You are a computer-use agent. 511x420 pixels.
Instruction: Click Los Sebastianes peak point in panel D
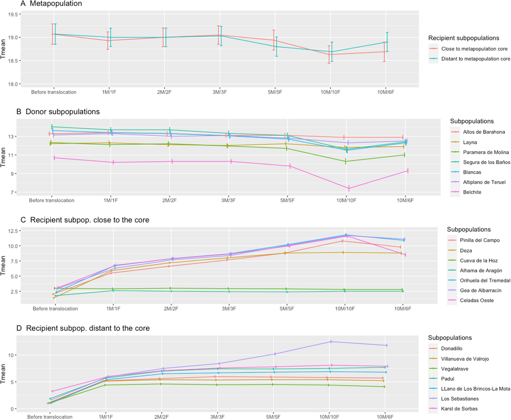(331, 342)
